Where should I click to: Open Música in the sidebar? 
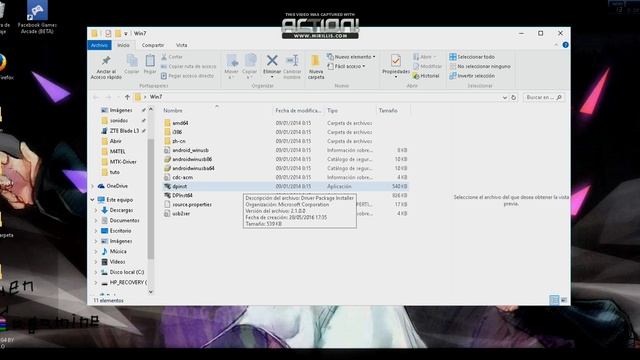click(118, 251)
